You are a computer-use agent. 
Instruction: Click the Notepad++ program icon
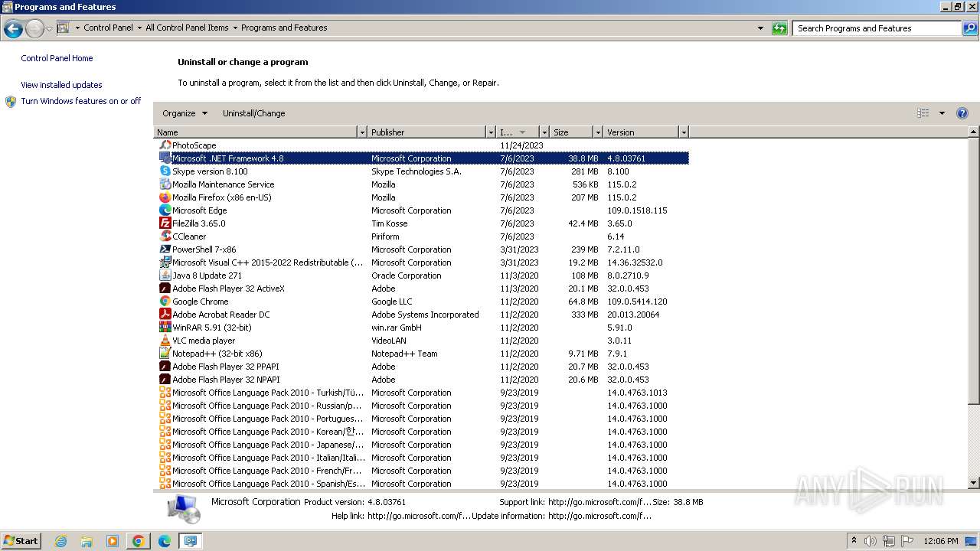point(165,354)
